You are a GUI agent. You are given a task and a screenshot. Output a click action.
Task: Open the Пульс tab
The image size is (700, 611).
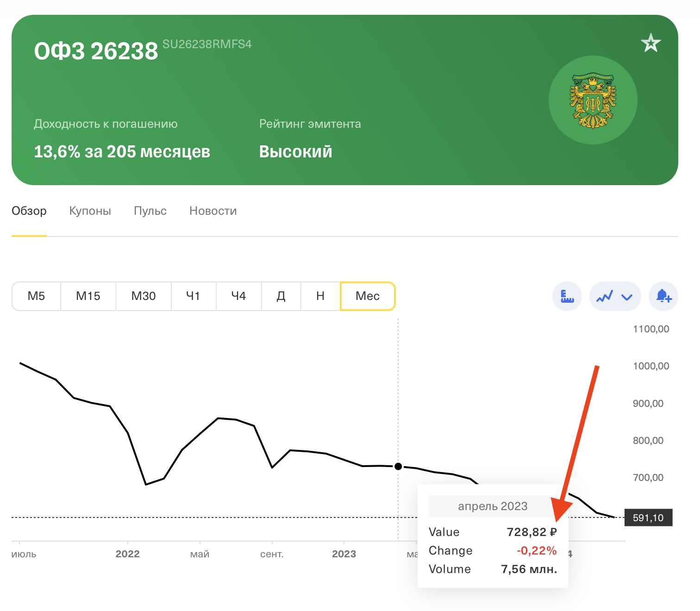tap(150, 211)
